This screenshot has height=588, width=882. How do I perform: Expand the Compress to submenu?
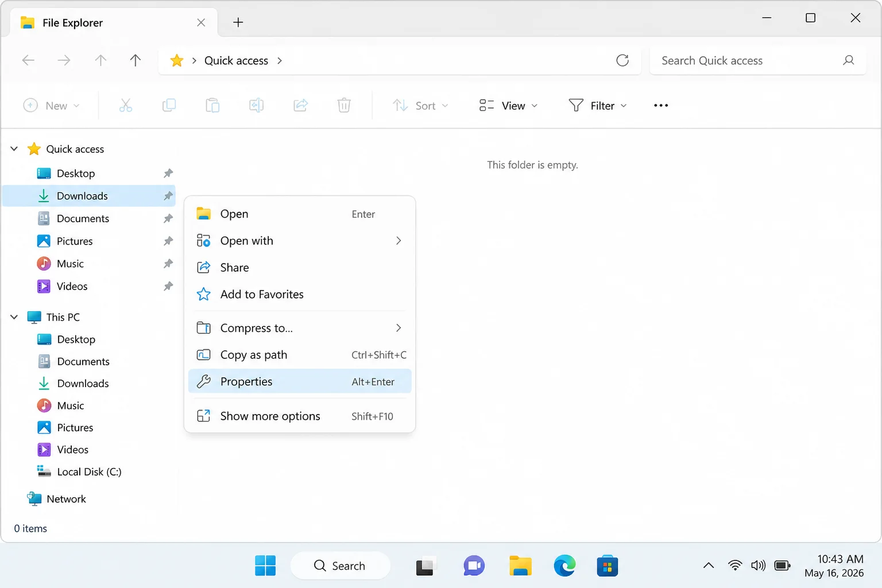pos(399,328)
